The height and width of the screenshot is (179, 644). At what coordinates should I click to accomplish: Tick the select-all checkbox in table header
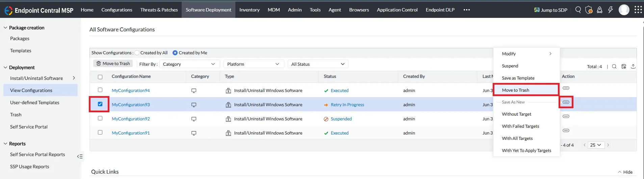click(x=100, y=77)
